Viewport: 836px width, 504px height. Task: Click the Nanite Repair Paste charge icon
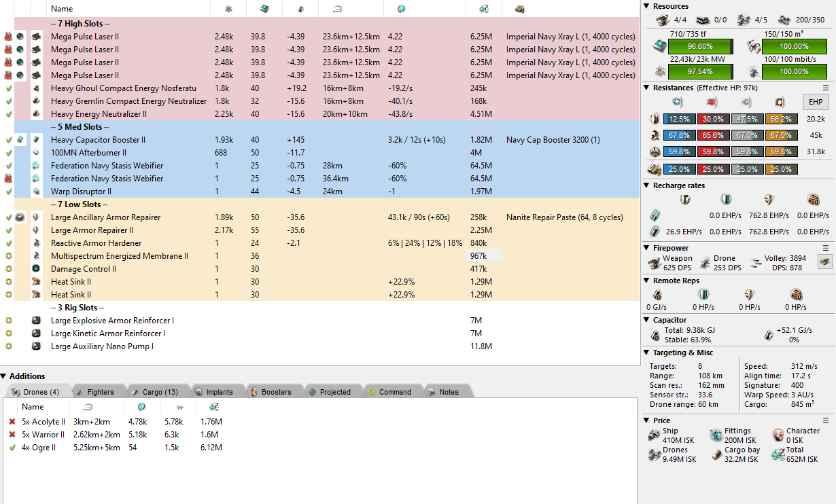(20, 217)
